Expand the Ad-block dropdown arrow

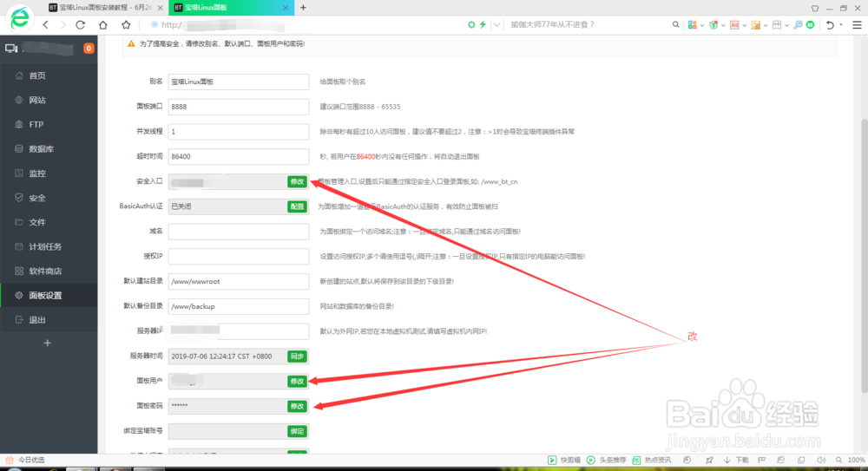click(x=744, y=25)
